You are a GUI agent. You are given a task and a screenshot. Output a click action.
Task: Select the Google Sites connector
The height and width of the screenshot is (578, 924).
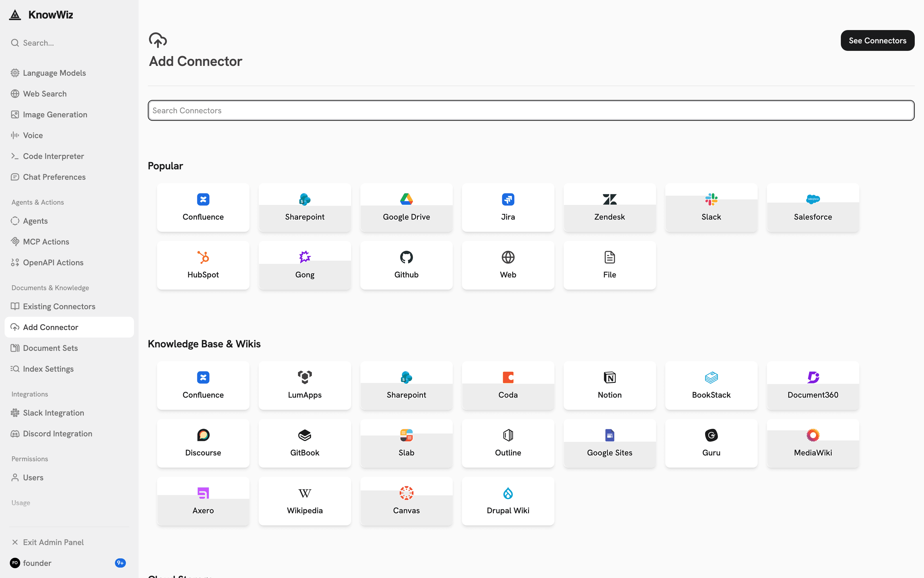609,443
